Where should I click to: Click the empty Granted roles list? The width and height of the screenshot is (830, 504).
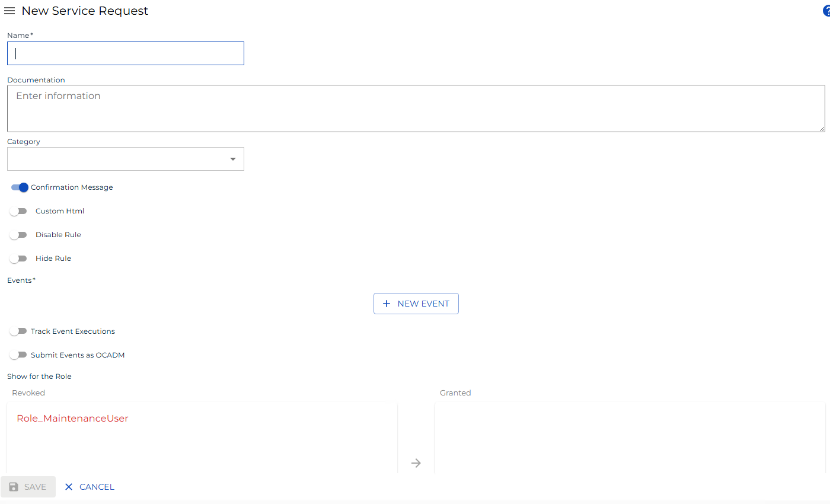[630, 438]
